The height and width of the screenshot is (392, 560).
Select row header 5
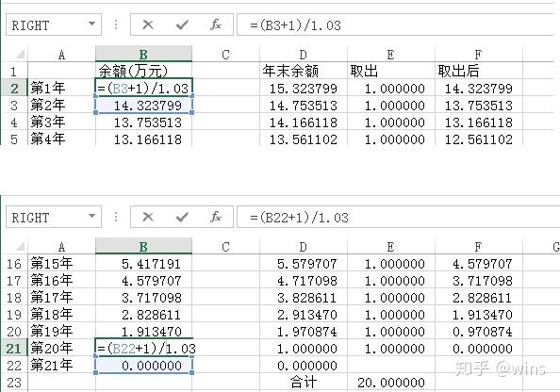(x=14, y=139)
